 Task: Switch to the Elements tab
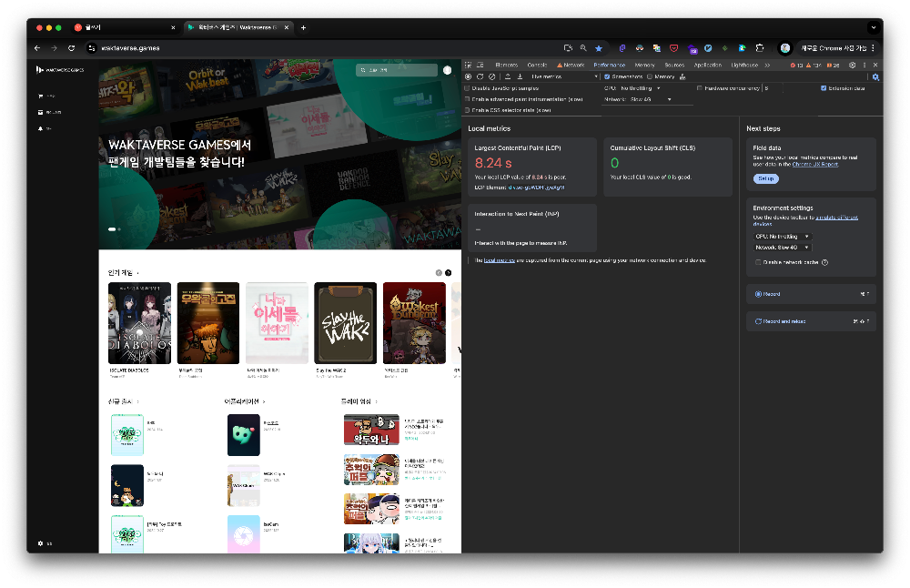[507, 65]
